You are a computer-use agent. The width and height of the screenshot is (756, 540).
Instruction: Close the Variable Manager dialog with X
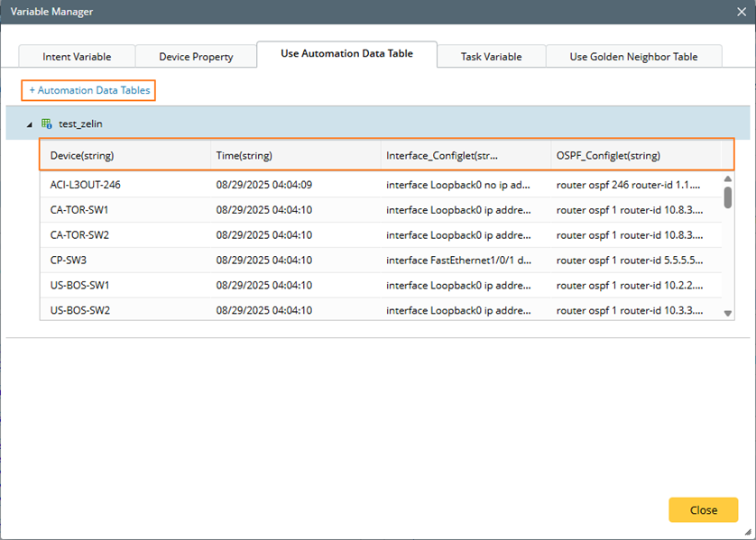741,12
